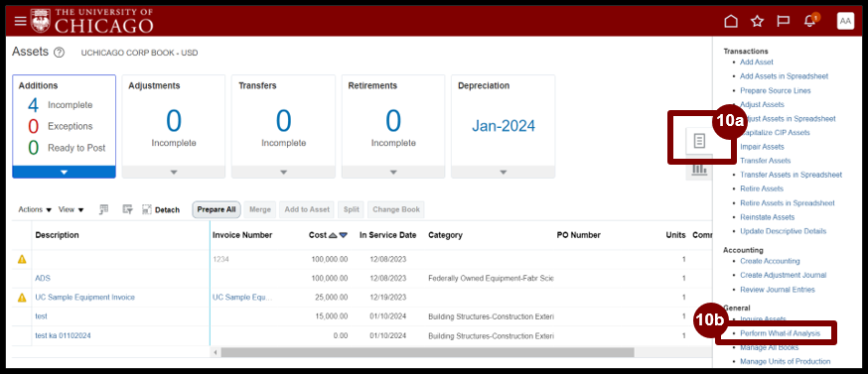Go to Home via the house icon
Viewport: 868px width, 374px height.
click(731, 22)
